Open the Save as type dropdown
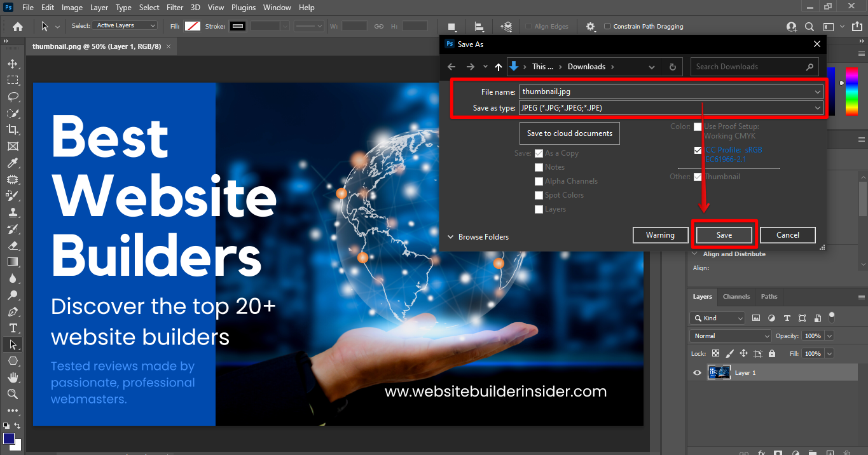 (x=671, y=108)
